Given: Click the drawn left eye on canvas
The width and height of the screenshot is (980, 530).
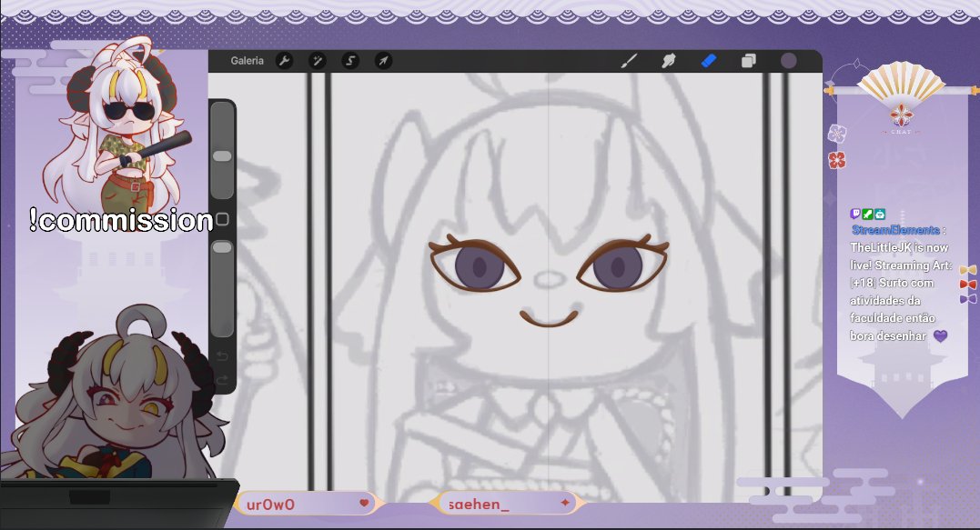Looking at the screenshot, I should 475,264.
